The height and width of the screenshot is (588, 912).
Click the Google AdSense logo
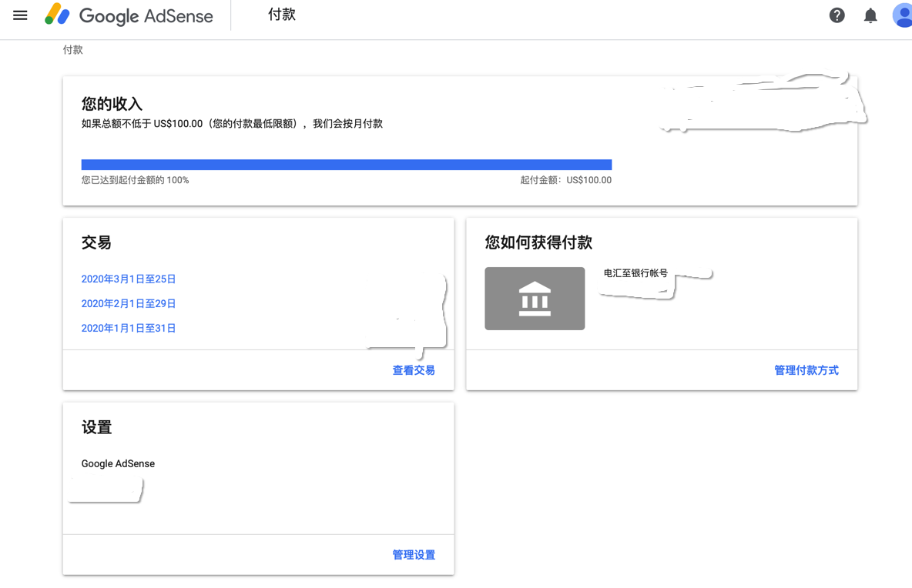(129, 15)
